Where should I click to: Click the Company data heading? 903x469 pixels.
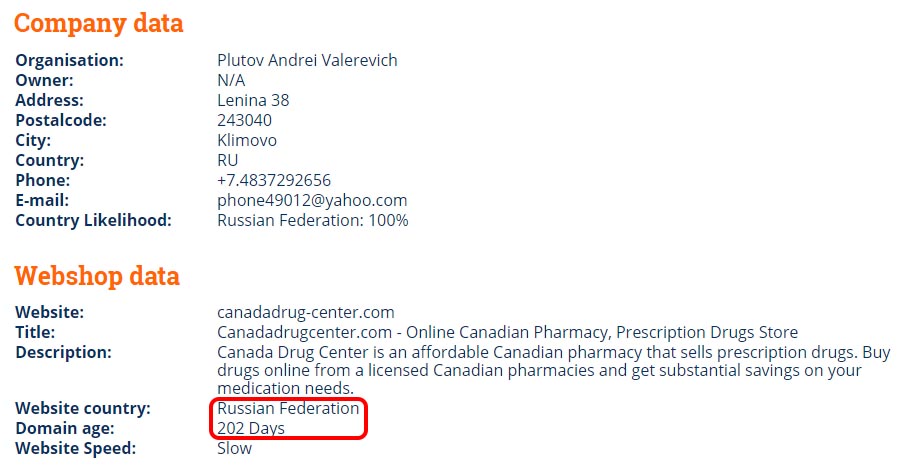point(98,24)
